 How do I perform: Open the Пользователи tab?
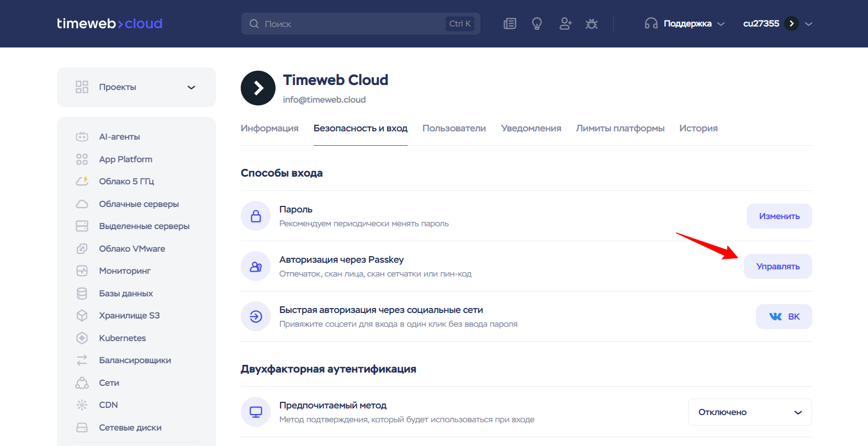click(x=454, y=128)
